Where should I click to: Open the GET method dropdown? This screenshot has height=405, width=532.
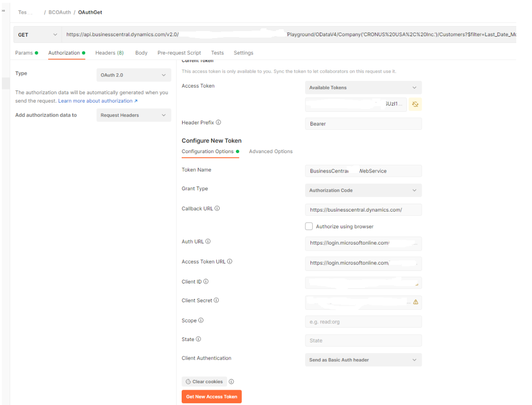(38, 35)
